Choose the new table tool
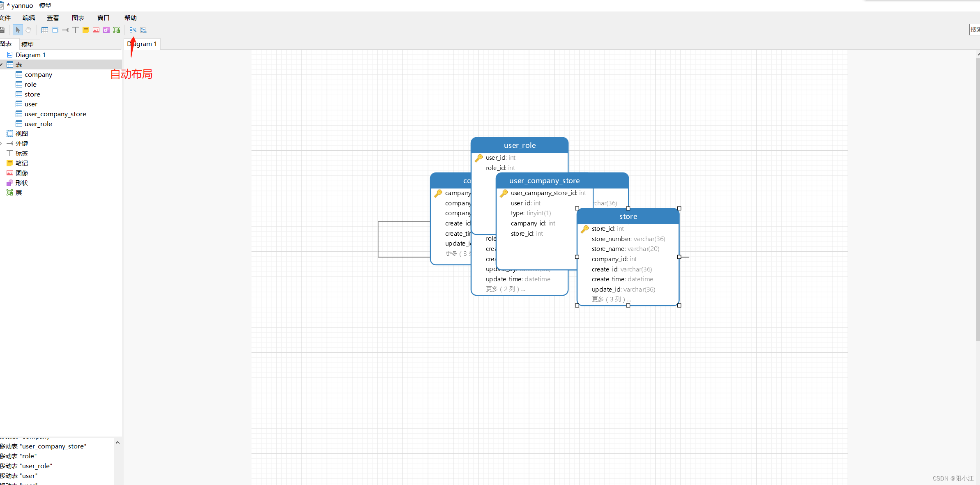980x485 pixels. pyautogui.click(x=45, y=30)
